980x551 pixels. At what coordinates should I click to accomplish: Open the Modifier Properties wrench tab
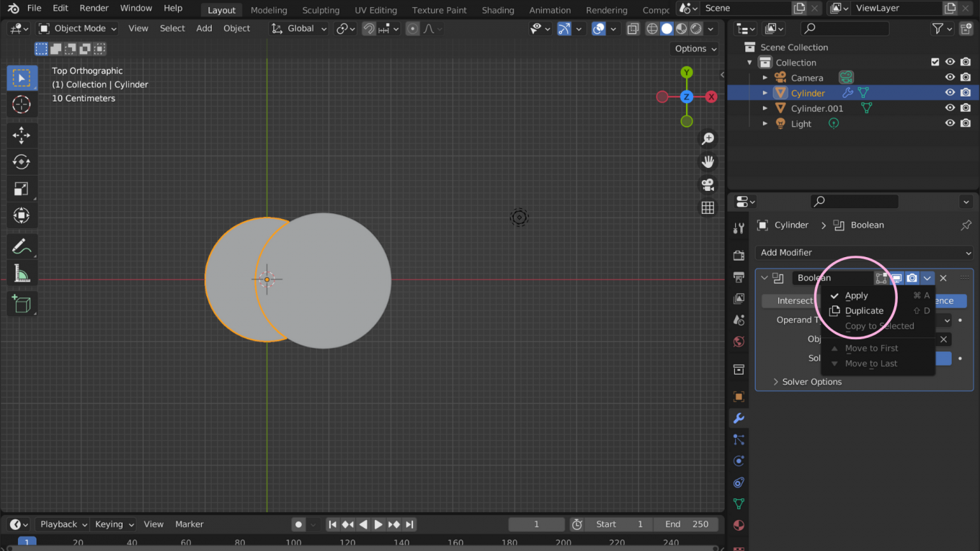739,418
